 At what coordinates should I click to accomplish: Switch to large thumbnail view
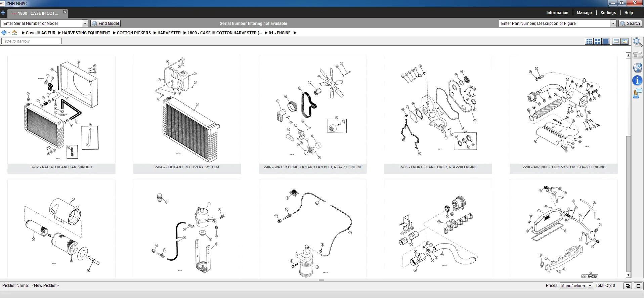pos(606,41)
